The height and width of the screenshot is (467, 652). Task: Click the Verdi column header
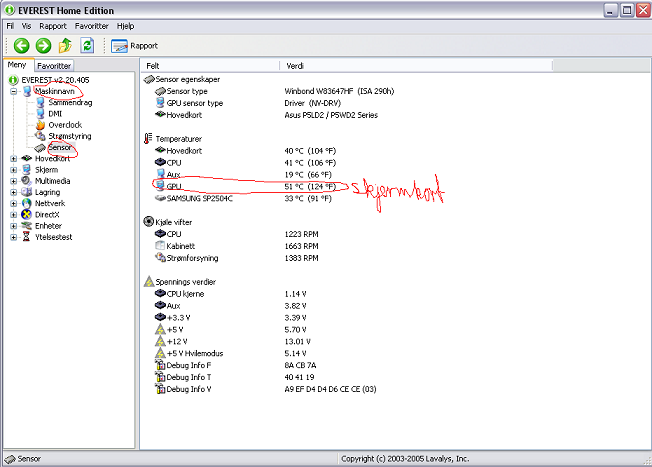tap(416, 66)
